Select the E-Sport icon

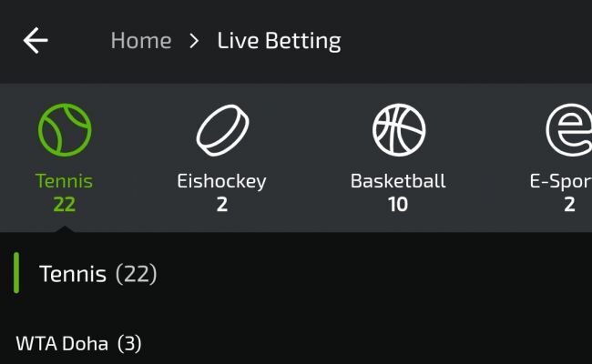click(x=569, y=130)
